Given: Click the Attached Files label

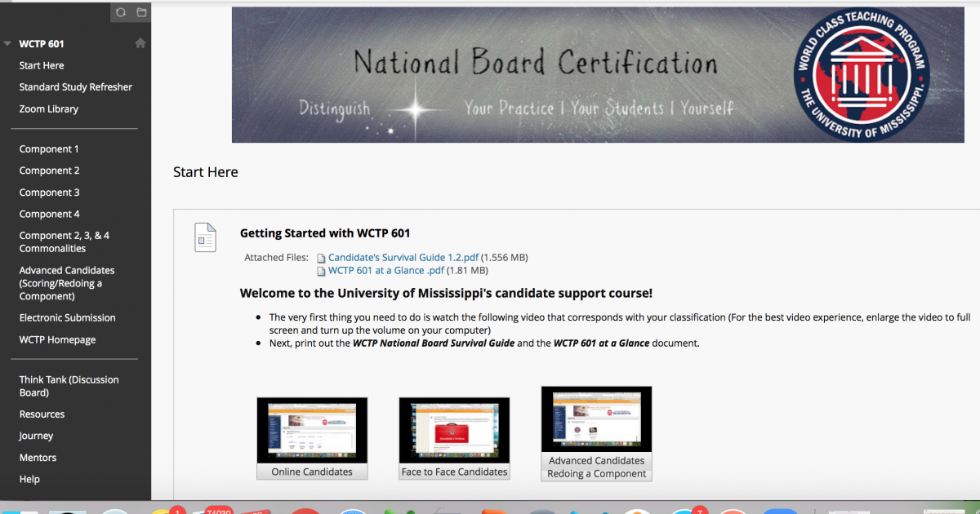Looking at the screenshot, I should [x=277, y=258].
